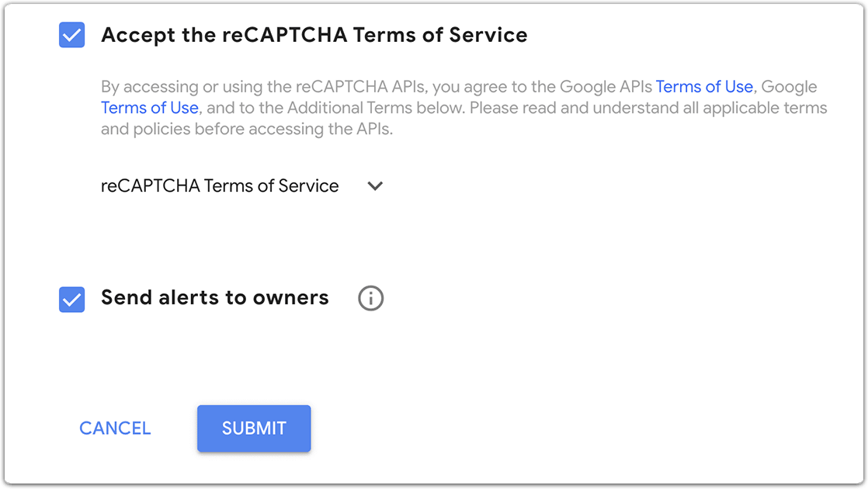Submit the reCAPTCHA registration form

254,428
